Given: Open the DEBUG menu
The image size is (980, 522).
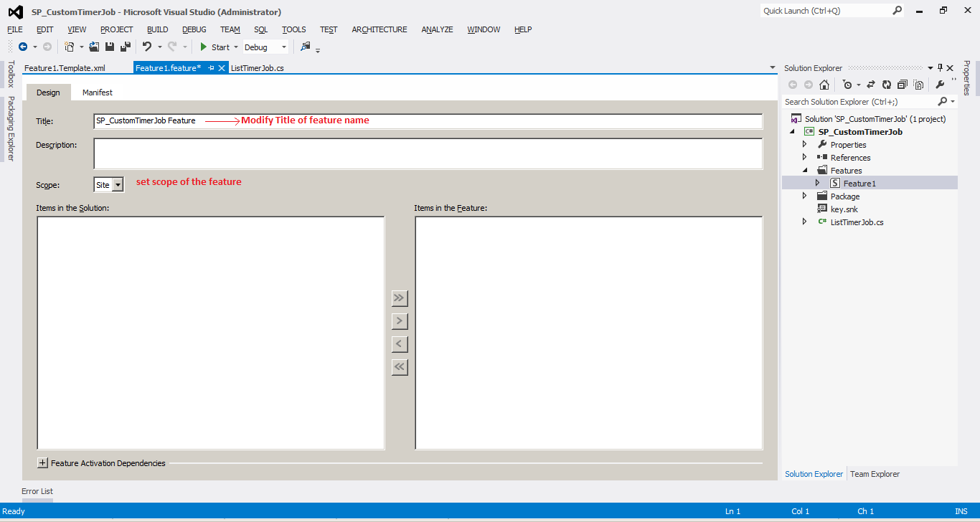Looking at the screenshot, I should tap(194, 29).
